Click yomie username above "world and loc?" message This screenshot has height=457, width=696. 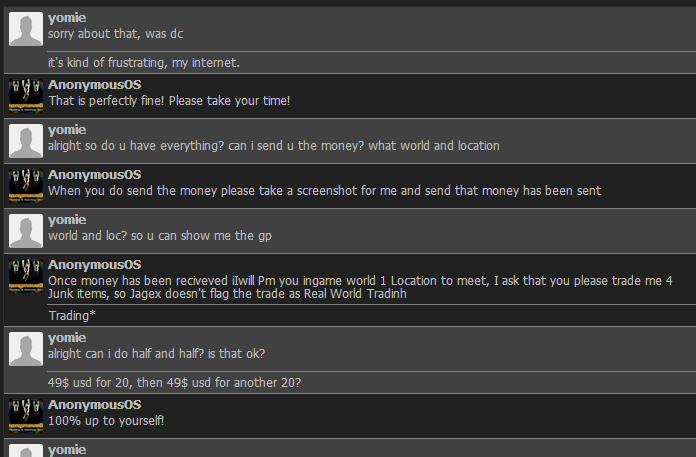tap(67, 220)
